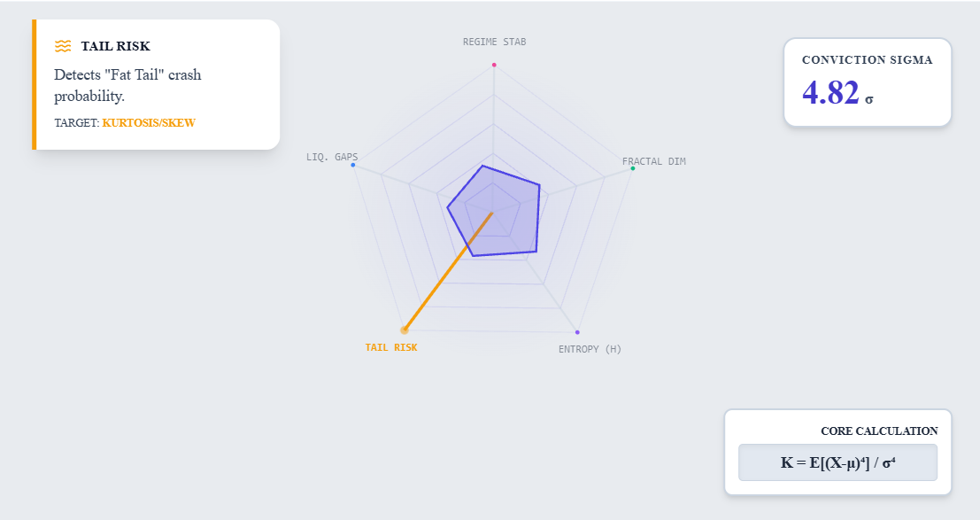
Task: Collapse the TAIL RISK description card
Action: pos(155,84)
